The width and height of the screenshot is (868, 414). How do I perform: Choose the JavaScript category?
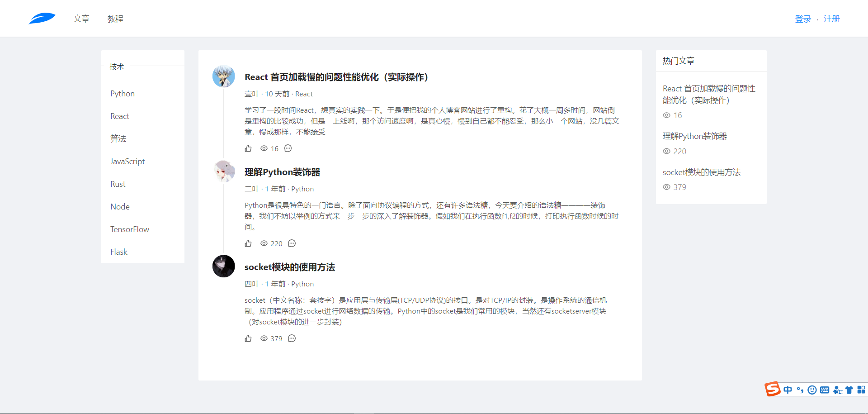(x=127, y=162)
